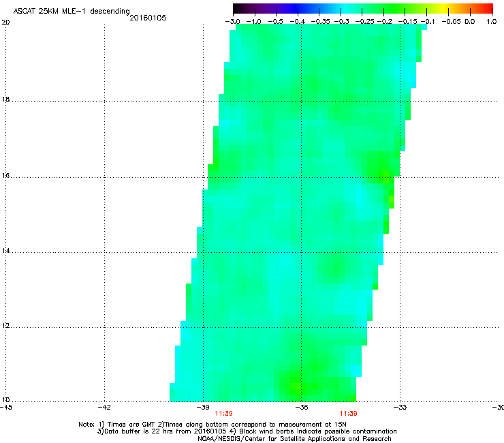Click the note line starting "Note: 1) Times are GMT"
The image size is (504, 443).
point(212,425)
